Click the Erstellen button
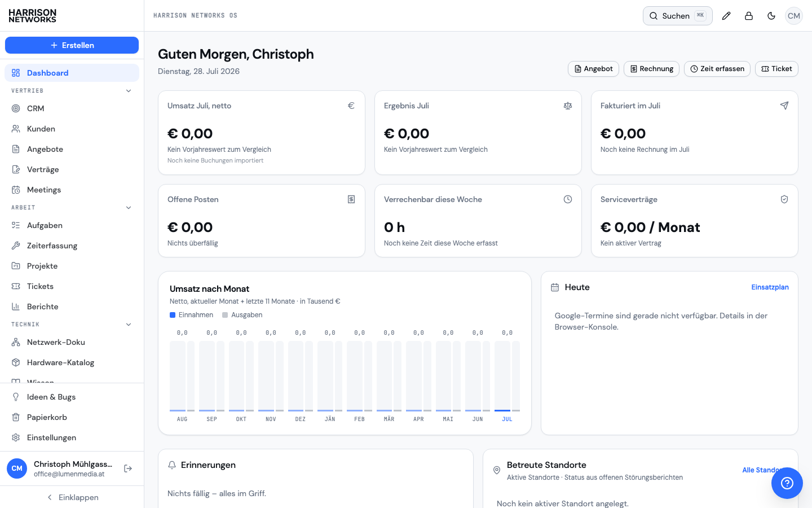The width and height of the screenshot is (812, 508). (x=72, y=45)
